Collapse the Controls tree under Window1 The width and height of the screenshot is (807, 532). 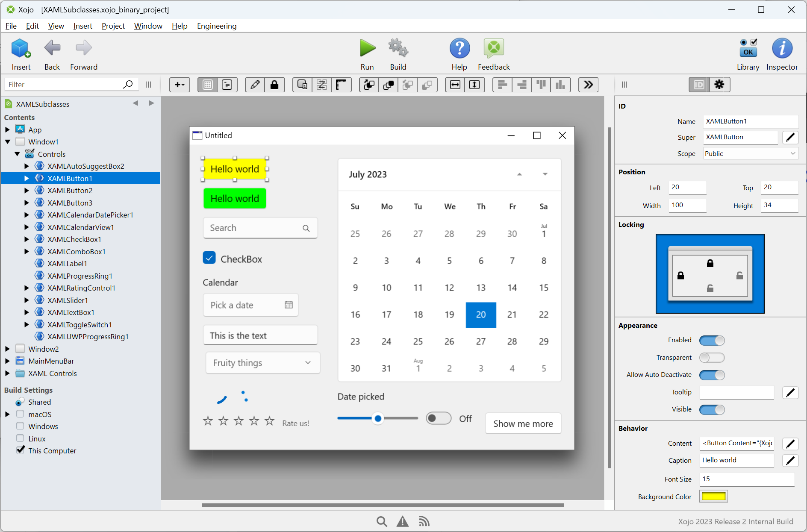pos(17,154)
